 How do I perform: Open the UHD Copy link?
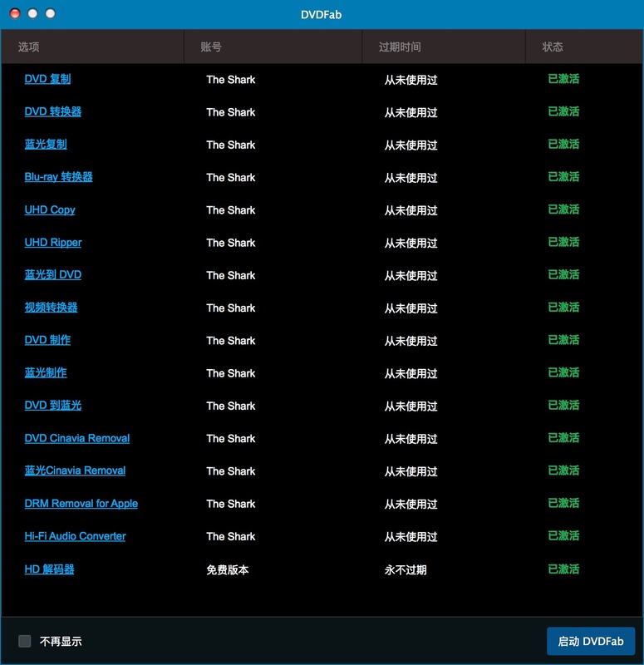tap(50, 209)
